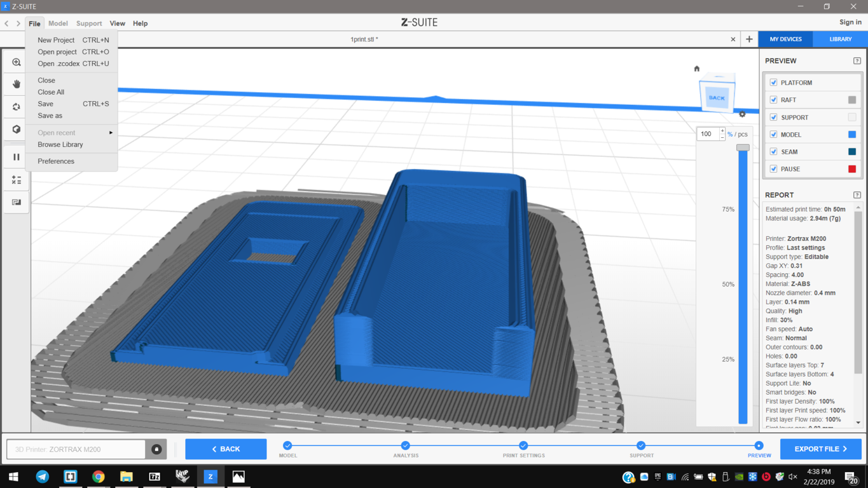
Task: Uncheck the SUPPORT visibility checkbox
Action: 773,118
